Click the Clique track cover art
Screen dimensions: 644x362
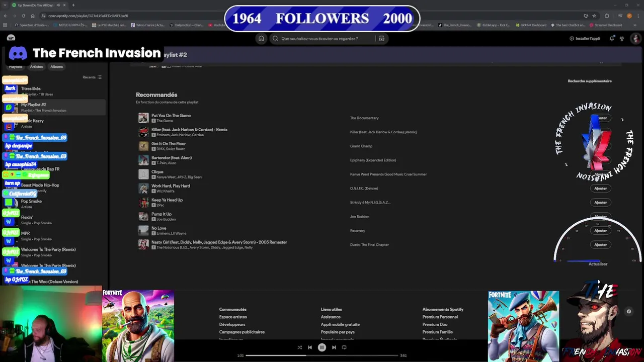143,174
